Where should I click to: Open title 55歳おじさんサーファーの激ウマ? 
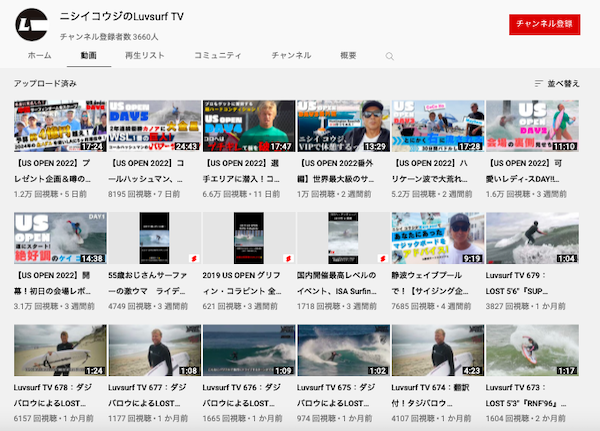148,283
